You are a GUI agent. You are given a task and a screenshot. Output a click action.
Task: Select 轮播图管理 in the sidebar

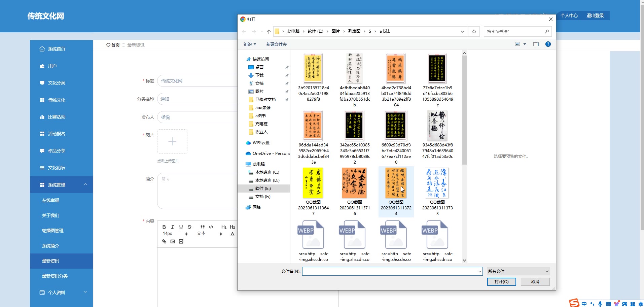tap(52, 231)
